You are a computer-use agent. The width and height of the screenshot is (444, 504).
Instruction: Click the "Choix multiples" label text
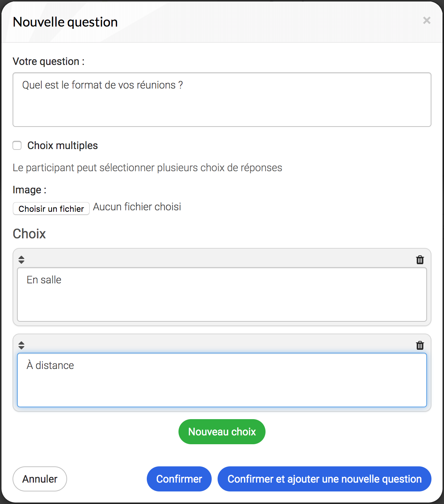(x=63, y=145)
